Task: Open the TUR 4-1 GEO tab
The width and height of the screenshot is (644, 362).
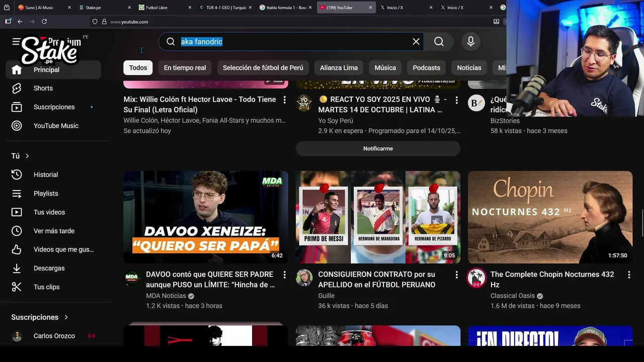Action: tap(225, 8)
